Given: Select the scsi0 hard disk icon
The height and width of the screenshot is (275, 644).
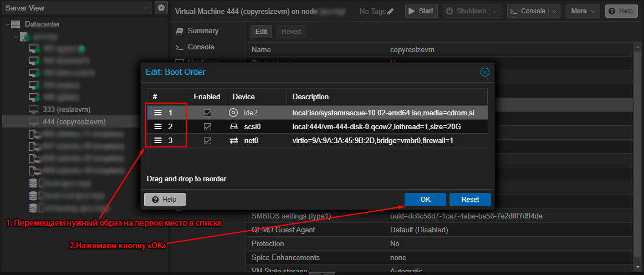Looking at the screenshot, I should coord(234,126).
